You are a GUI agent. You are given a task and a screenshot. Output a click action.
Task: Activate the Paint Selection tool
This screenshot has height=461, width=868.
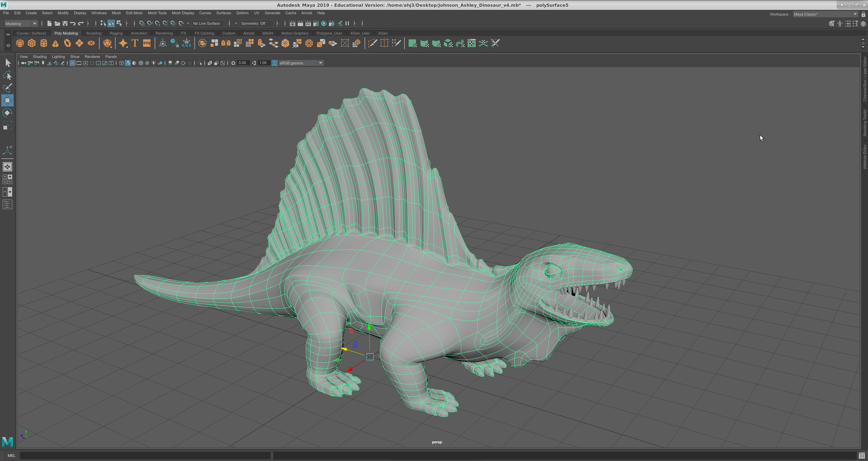coord(7,88)
